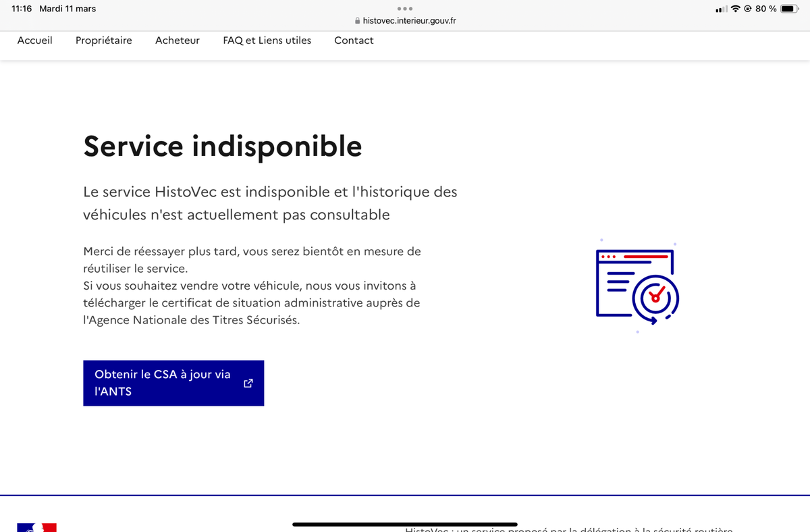The image size is (810, 532).
Task: Tap the 11:16 clock in status bar
Action: click(x=22, y=9)
